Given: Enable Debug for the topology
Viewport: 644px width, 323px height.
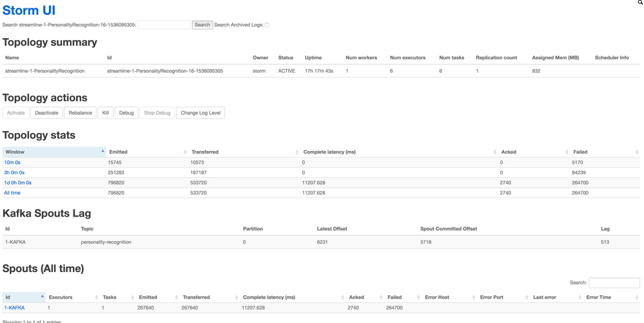Looking at the screenshot, I should 126,113.
